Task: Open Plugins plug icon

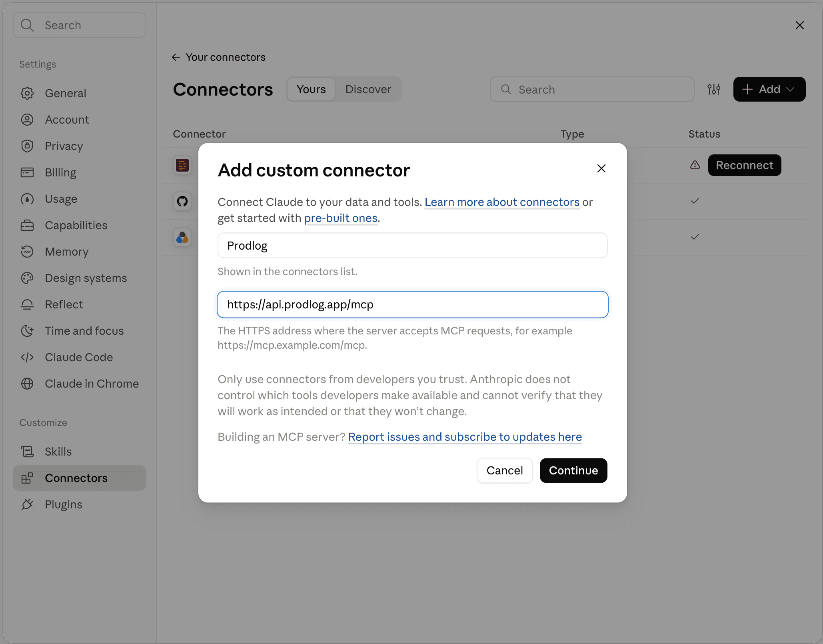Action: [27, 504]
